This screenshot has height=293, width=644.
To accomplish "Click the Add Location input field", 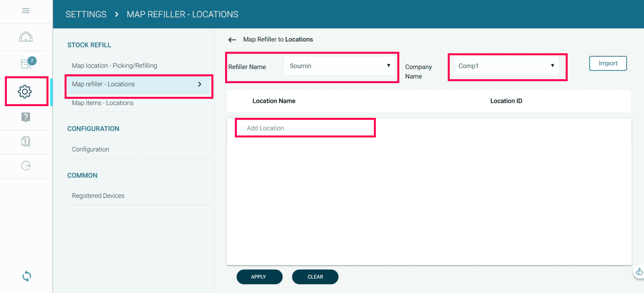I will click(305, 128).
